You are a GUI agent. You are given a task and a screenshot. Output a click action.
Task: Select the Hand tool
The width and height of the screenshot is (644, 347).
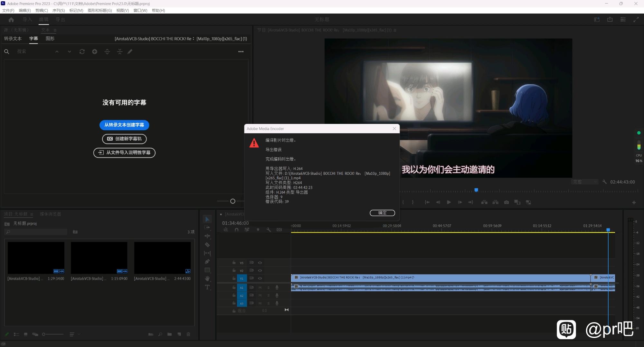pyautogui.click(x=207, y=278)
